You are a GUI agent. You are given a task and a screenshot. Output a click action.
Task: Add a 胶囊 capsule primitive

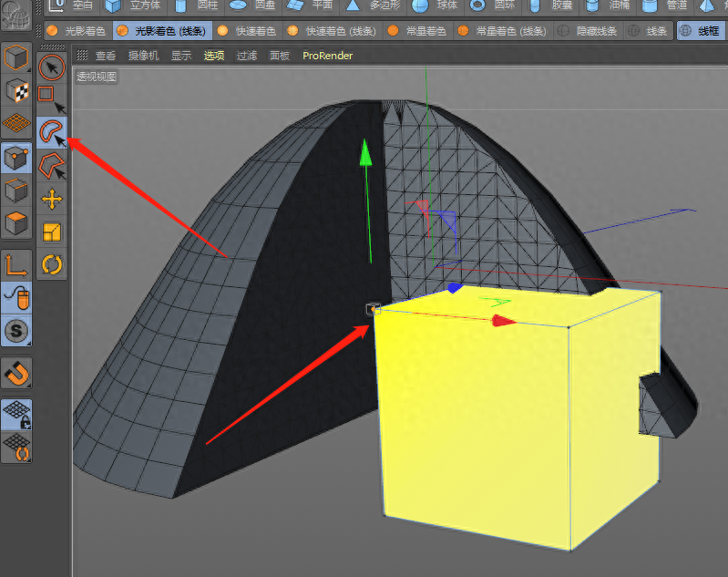coord(550,5)
